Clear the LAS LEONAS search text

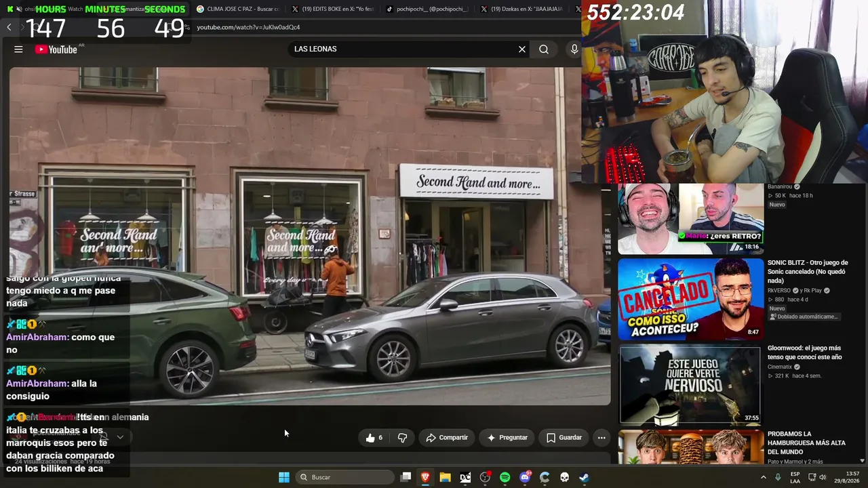click(522, 49)
